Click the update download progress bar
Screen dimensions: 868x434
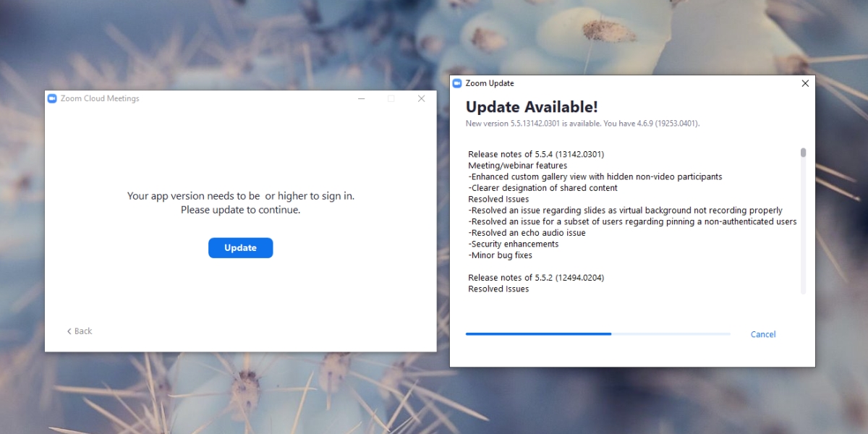click(x=597, y=334)
